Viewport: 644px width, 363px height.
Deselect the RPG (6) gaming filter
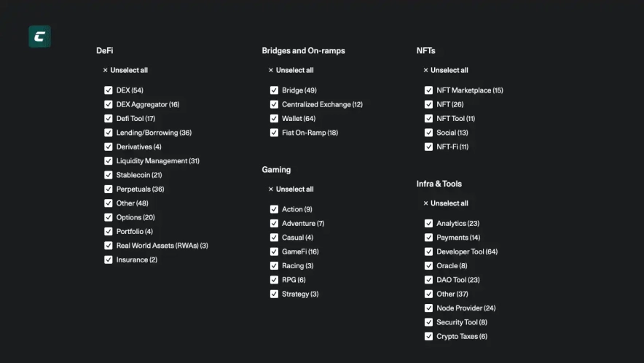274,280
